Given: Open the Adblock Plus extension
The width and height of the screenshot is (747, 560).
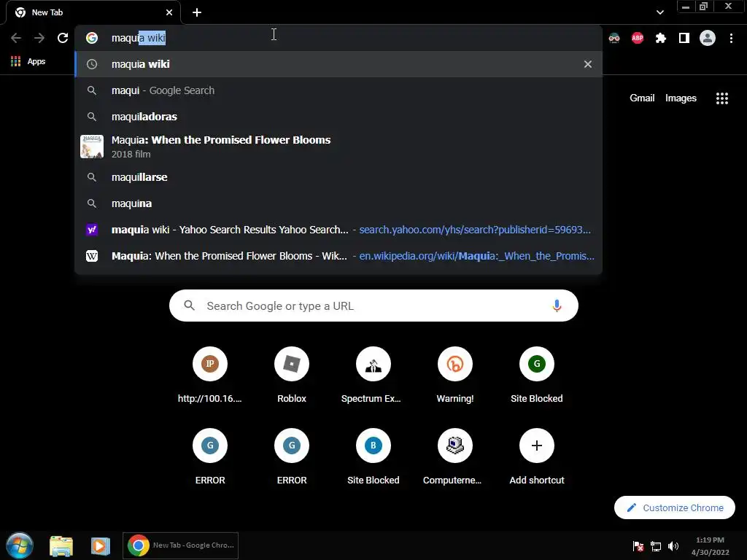Looking at the screenshot, I should pos(638,38).
